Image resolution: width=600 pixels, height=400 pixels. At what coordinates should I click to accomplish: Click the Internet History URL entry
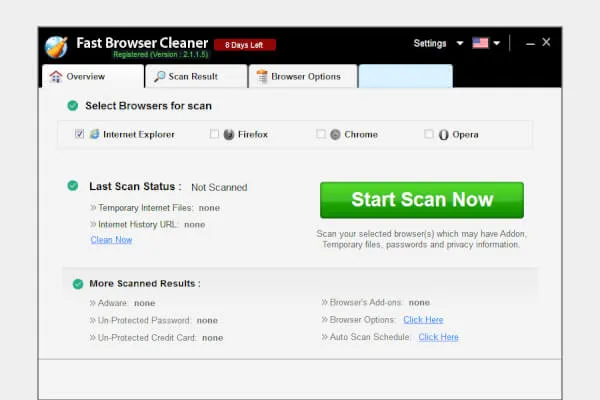[148, 224]
